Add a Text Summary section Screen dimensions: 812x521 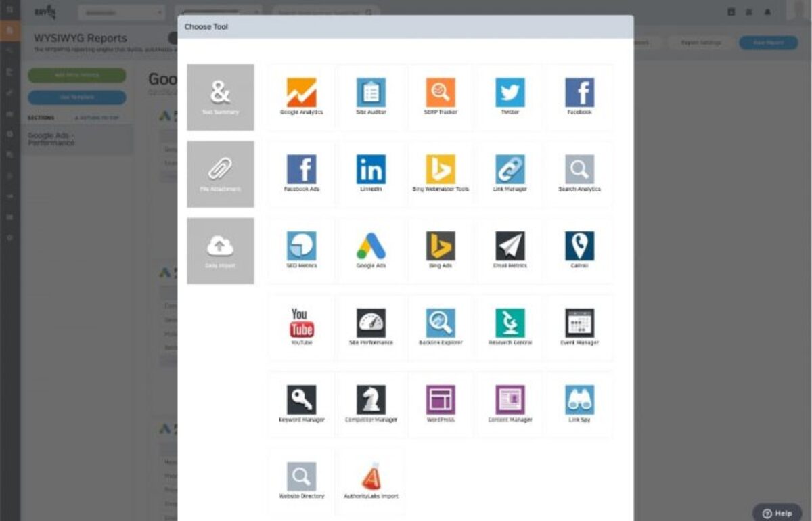tap(221, 97)
